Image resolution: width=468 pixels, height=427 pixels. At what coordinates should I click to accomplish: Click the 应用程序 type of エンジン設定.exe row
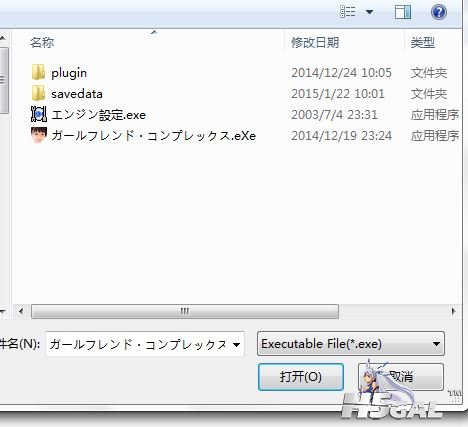(x=435, y=115)
